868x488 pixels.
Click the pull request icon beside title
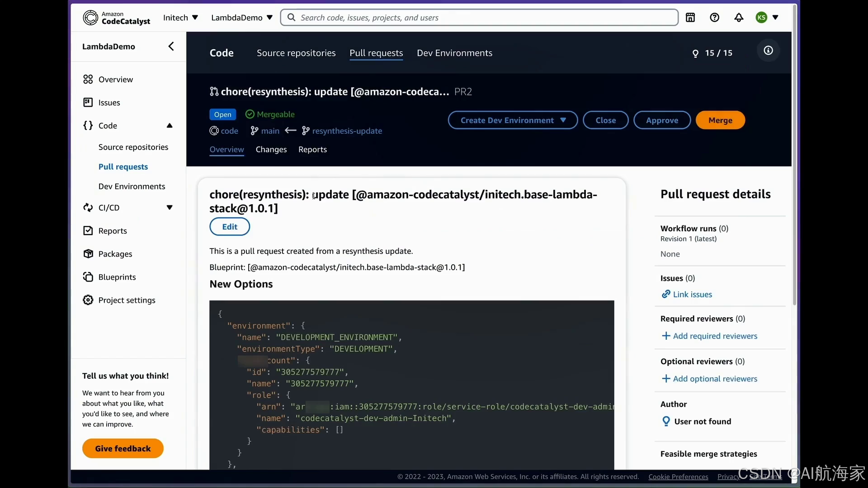tap(214, 92)
